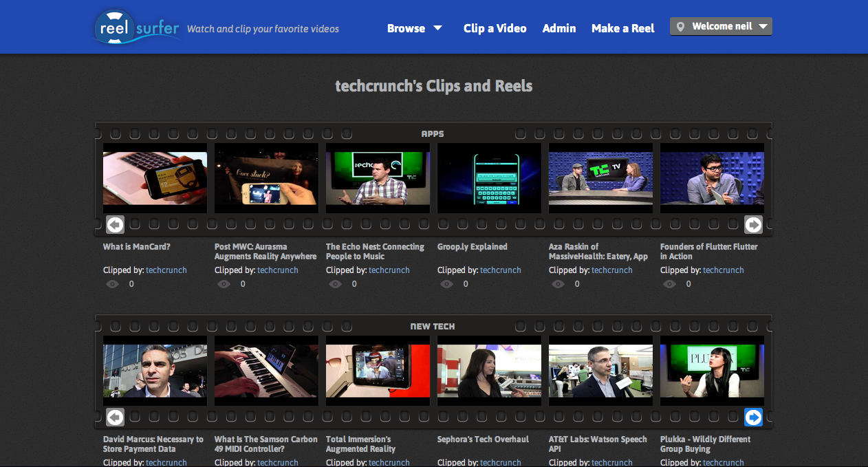Click the location pin icon beside Welcome neil

(x=681, y=27)
